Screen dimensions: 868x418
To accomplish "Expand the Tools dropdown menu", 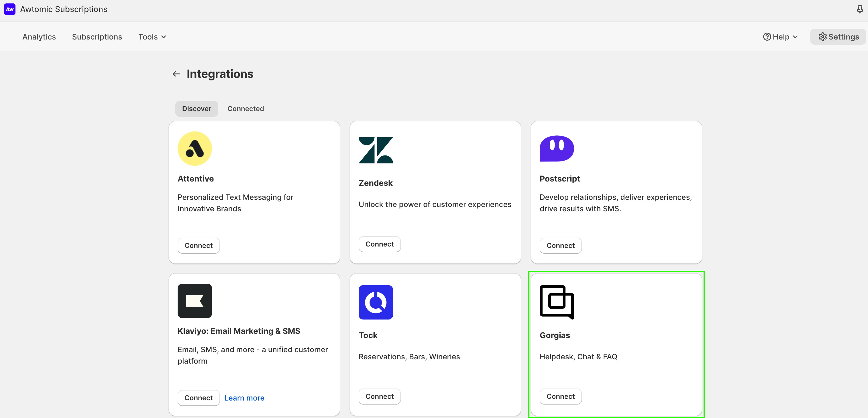I will coord(152,37).
